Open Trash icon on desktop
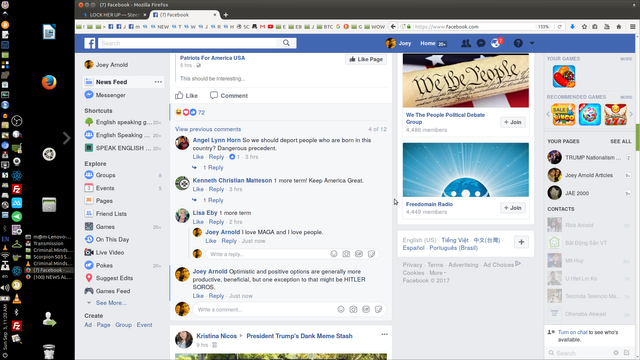640x360 pixels. pos(49,351)
